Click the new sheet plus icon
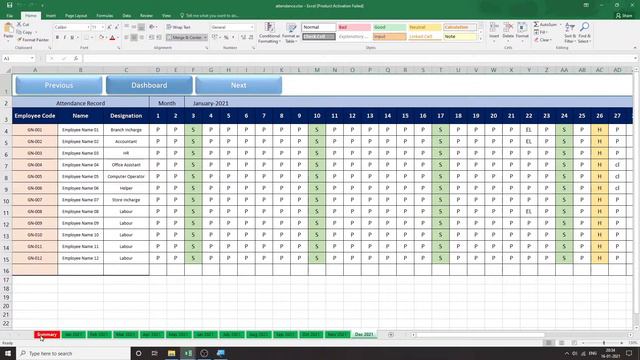 click(x=391, y=335)
